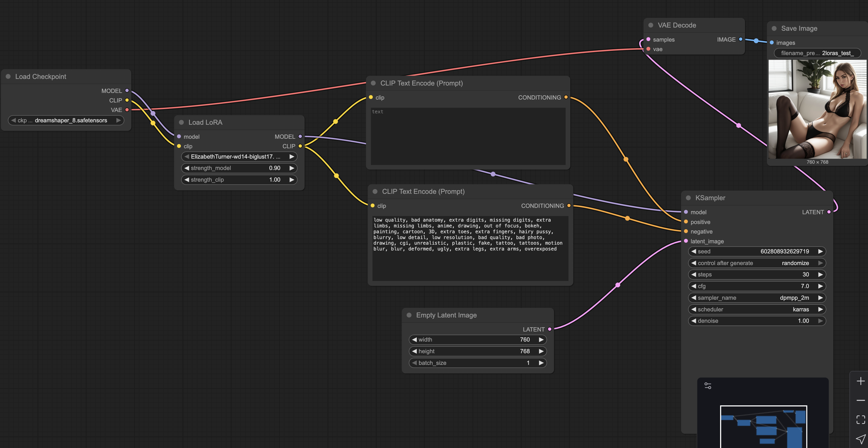
Task: Toggle collapse dot on Empty Latent Image
Action: [409, 315]
